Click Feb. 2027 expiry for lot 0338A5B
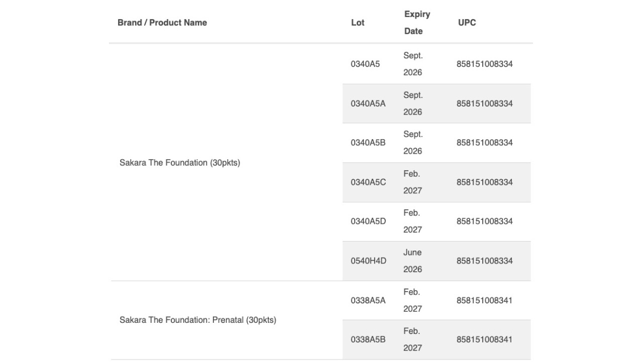 [413, 339]
